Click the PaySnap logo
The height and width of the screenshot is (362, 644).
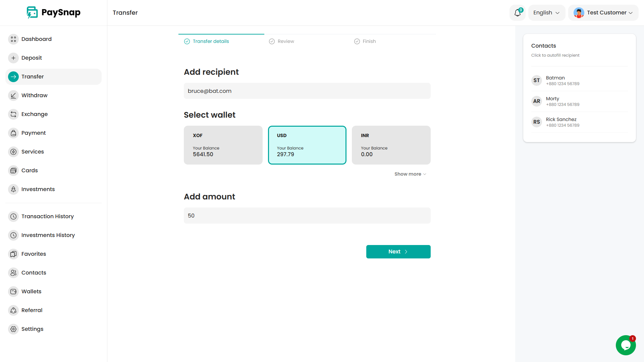point(54,13)
